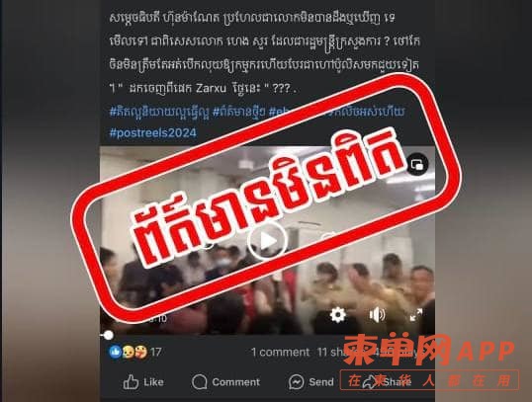View the 1 comment link

[x=280, y=353]
